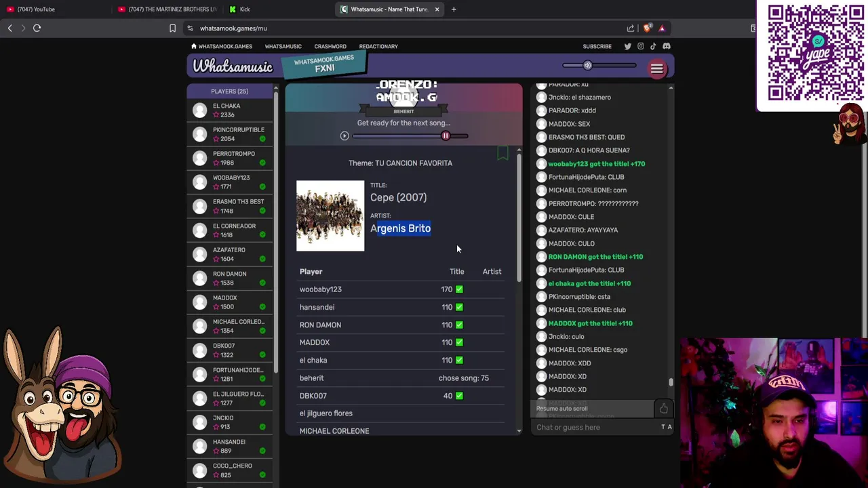The image size is (868, 488).
Task: Open the red hamburger menu
Action: tap(657, 68)
